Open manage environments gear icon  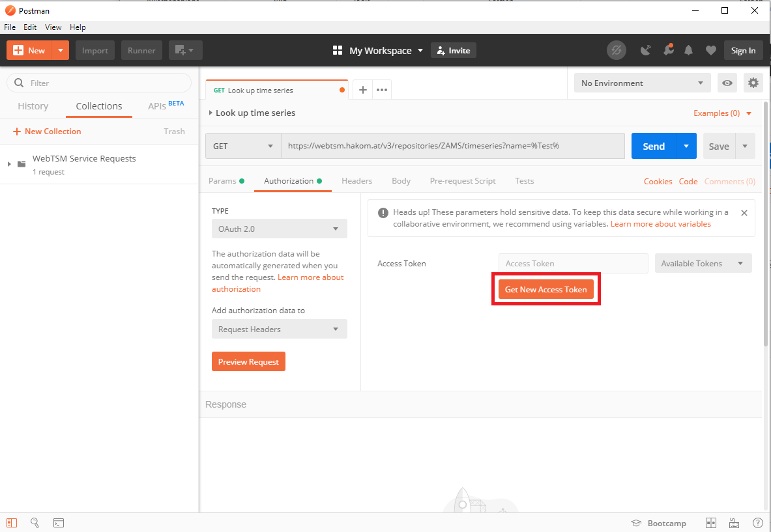point(753,83)
